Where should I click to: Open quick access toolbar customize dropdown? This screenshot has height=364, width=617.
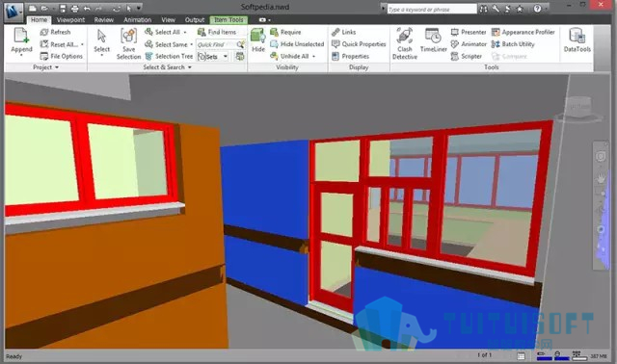click(x=139, y=9)
